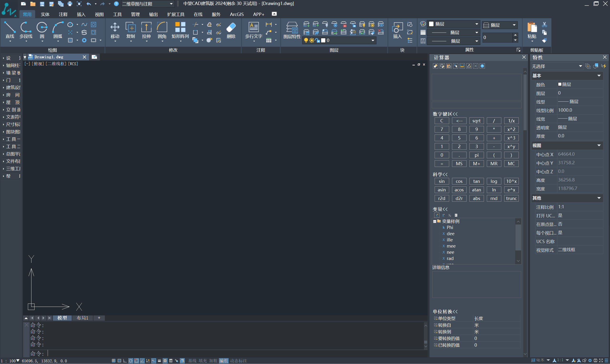Image resolution: width=610 pixels, height=364 pixels.
Task: Switch to the 实体 ribbon tab
Action: pos(45,14)
